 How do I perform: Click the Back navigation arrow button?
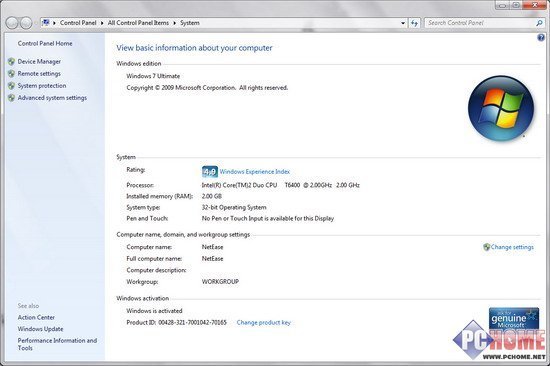tap(12, 23)
